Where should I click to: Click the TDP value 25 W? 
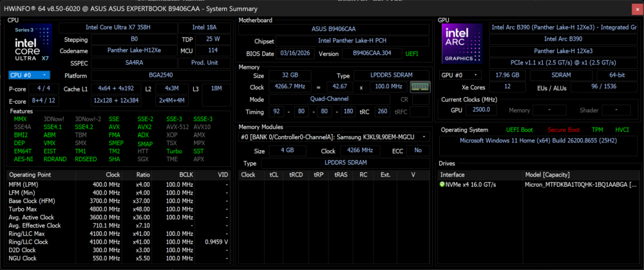point(213,40)
